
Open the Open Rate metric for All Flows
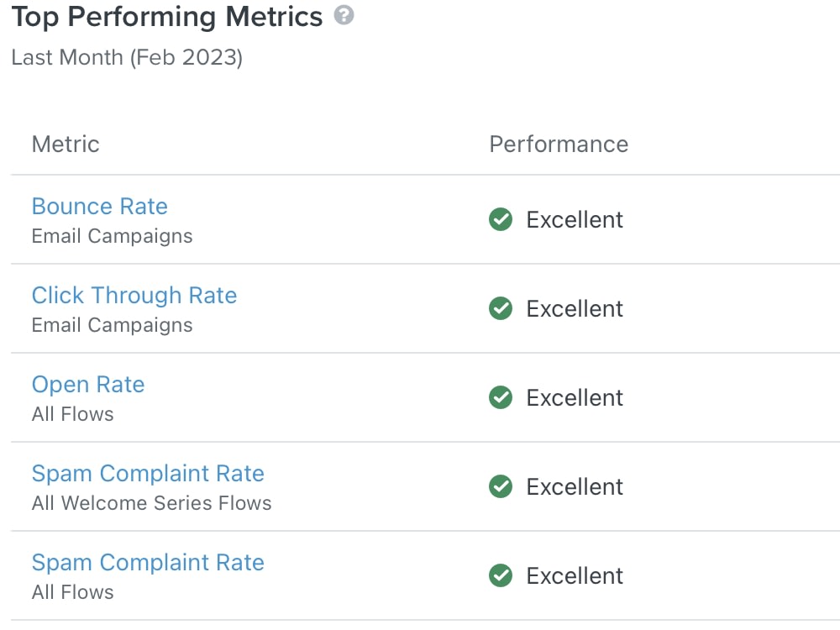pos(88,385)
